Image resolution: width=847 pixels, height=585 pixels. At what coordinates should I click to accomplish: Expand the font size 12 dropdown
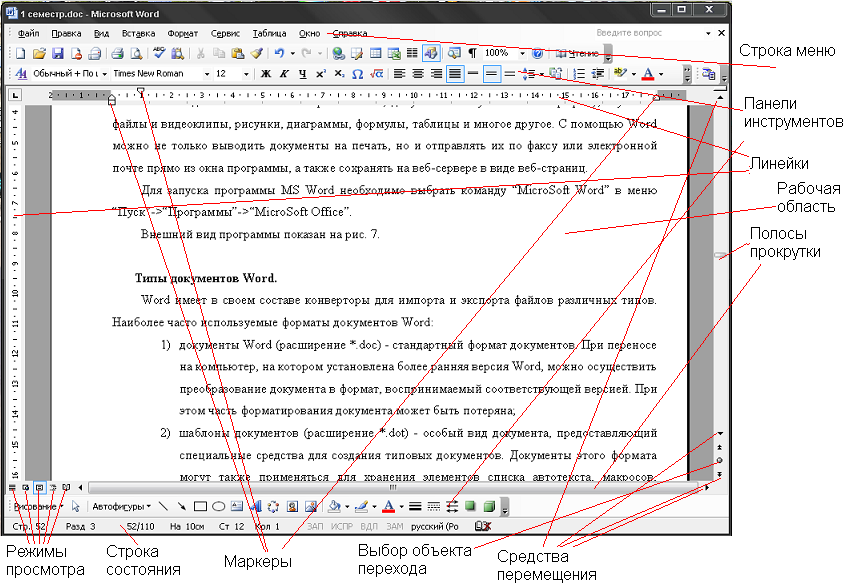tap(246, 74)
